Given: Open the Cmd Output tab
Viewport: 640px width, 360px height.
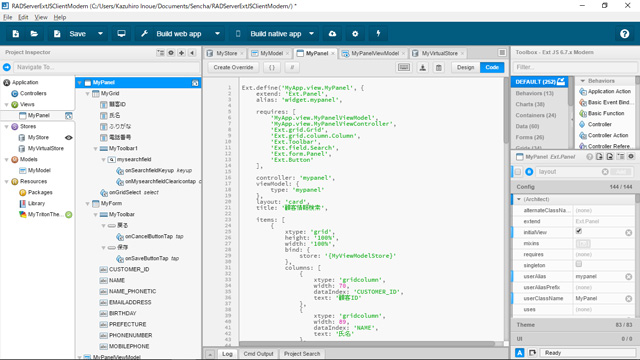Looking at the screenshot, I should [258, 354].
